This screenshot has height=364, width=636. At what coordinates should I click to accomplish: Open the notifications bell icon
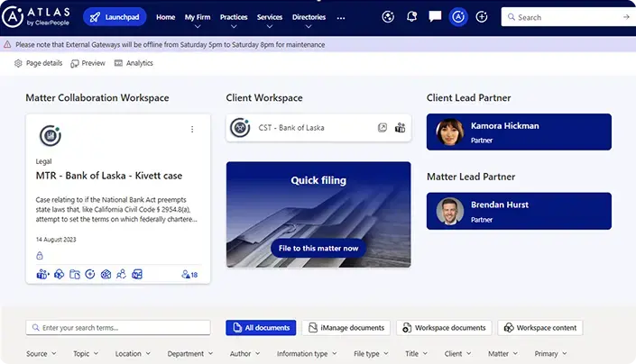pos(412,17)
